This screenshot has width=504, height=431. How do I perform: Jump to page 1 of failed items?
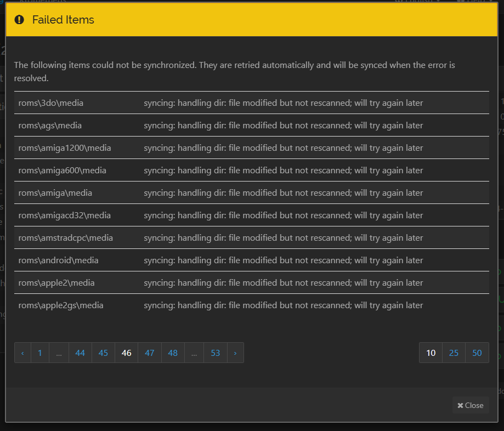(40, 353)
